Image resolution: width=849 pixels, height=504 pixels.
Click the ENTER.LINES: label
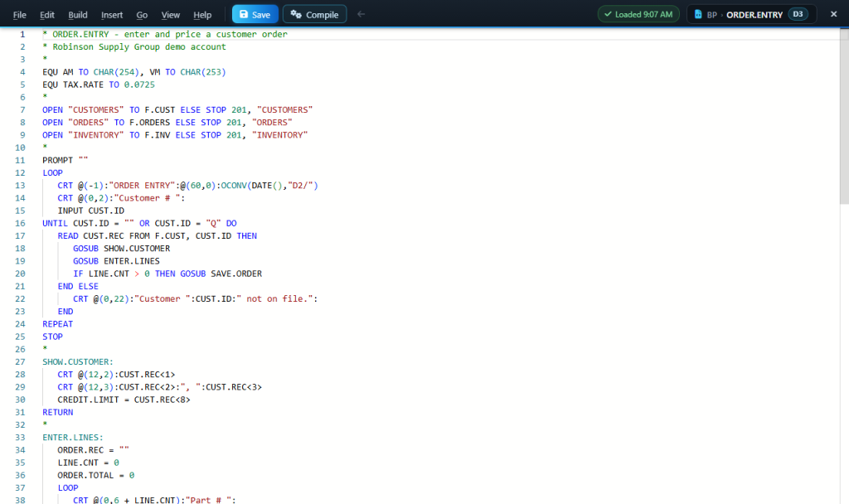[73, 438]
